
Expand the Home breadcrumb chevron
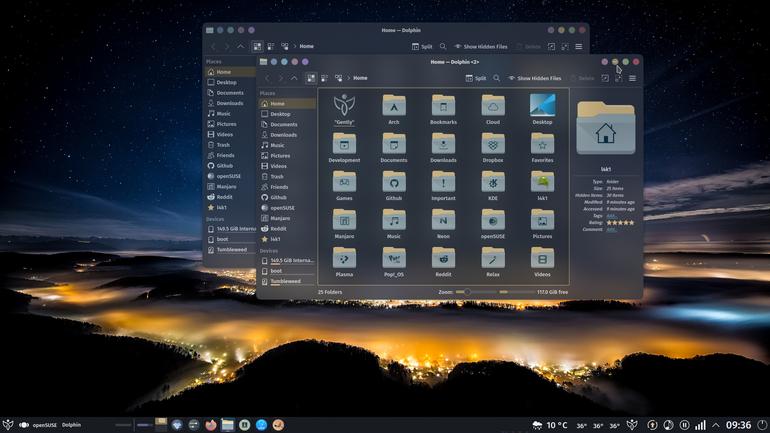pos(349,78)
